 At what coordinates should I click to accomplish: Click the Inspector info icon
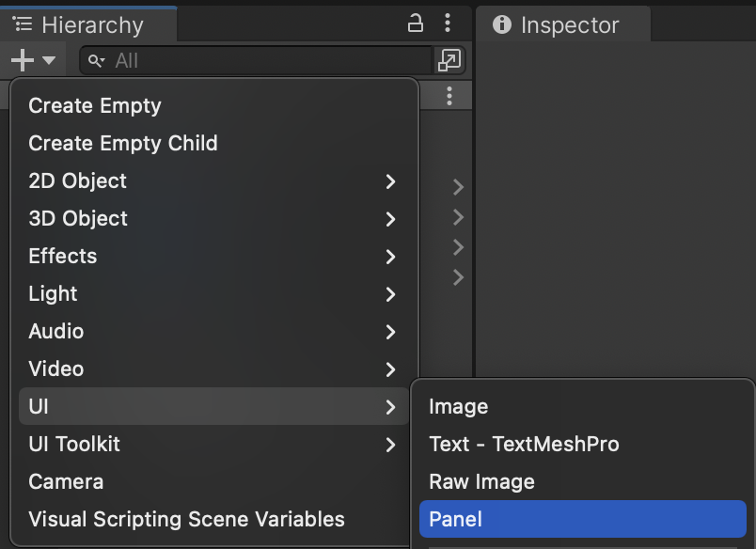503,24
